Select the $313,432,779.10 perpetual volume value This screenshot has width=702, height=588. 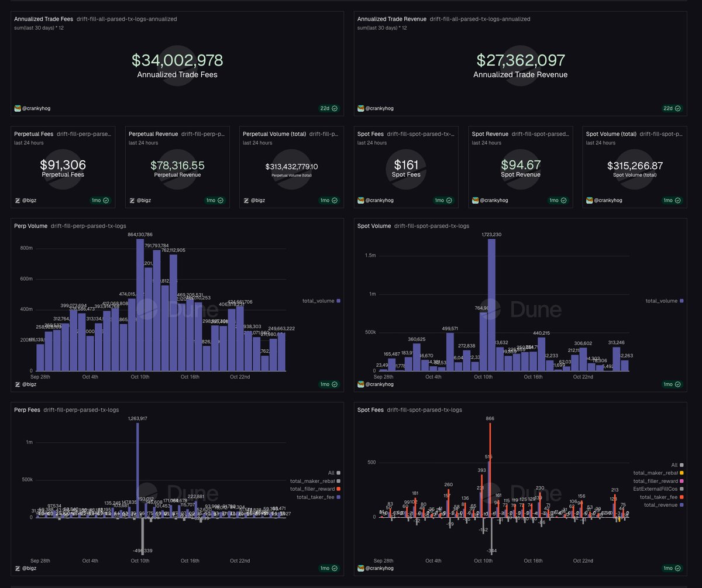tap(291, 167)
